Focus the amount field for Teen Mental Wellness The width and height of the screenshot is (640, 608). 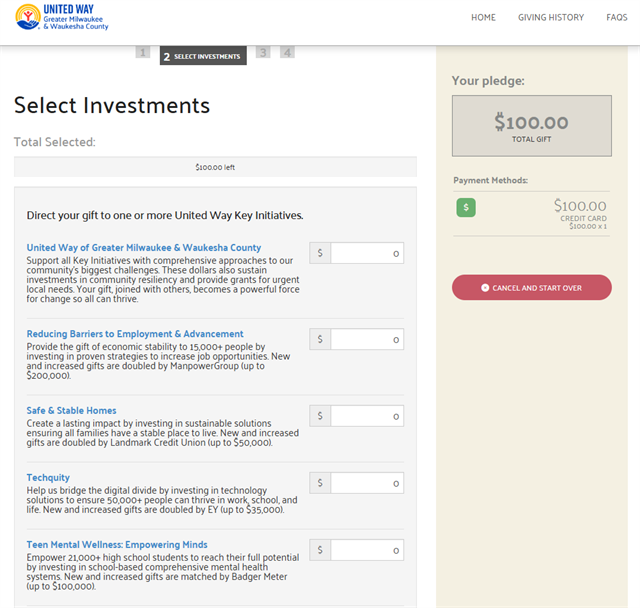click(367, 550)
